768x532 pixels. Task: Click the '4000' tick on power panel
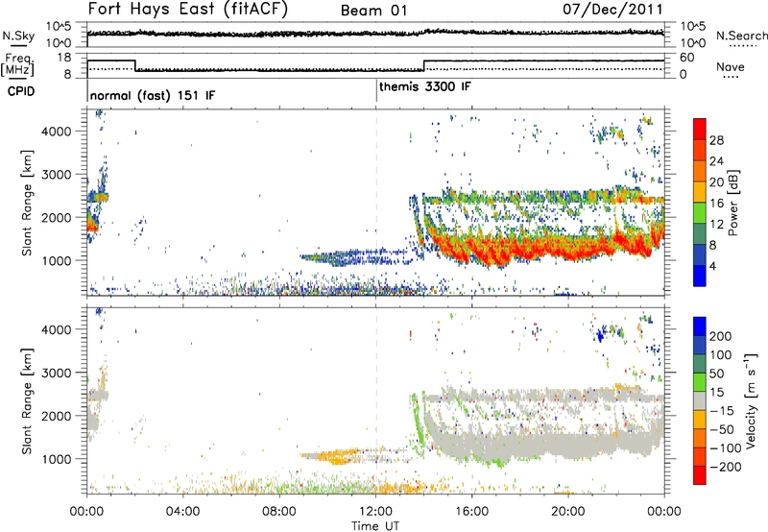[56, 132]
